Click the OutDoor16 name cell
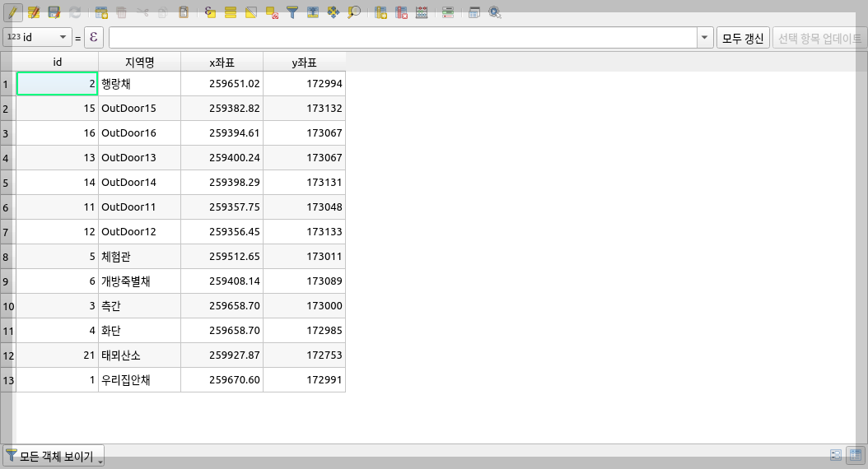This screenshot has width=868, height=469. [139, 132]
